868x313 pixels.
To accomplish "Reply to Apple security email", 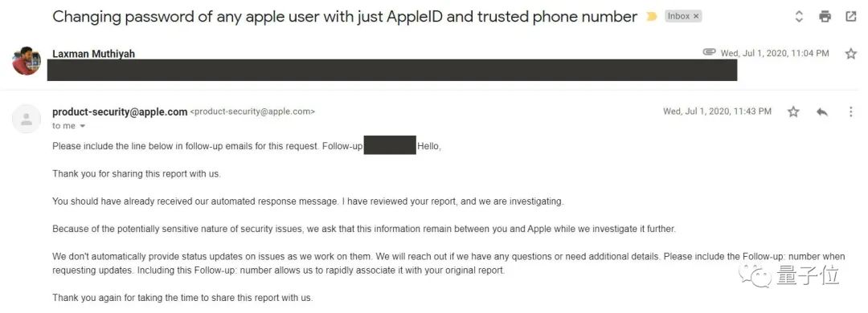I will (x=822, y=112).
